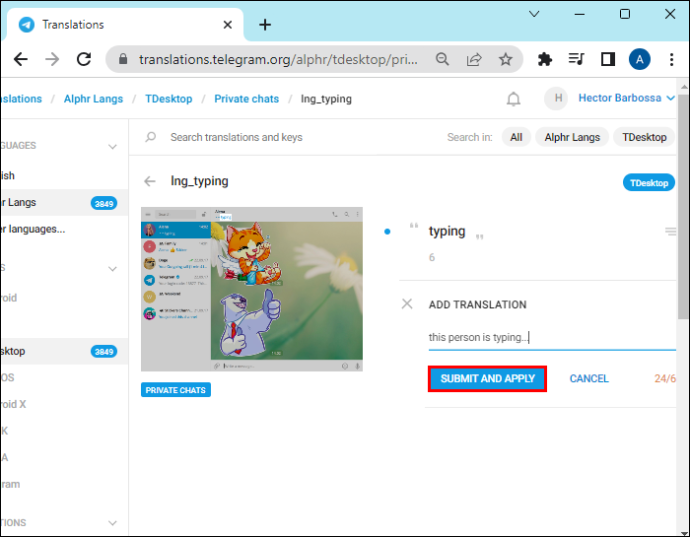Viewport: 690px width, 537px height.
Task: Click the blue TDesktop tag badge
Action: coord(649,183)
